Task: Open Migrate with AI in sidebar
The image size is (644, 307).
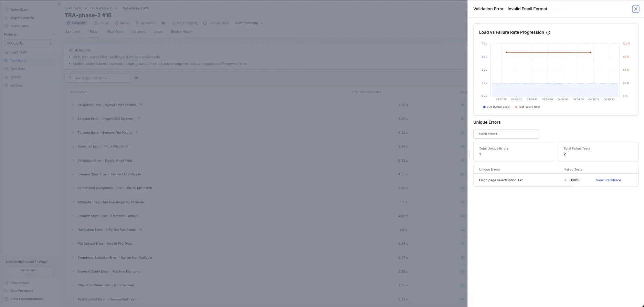Action: tap(19, 18)
